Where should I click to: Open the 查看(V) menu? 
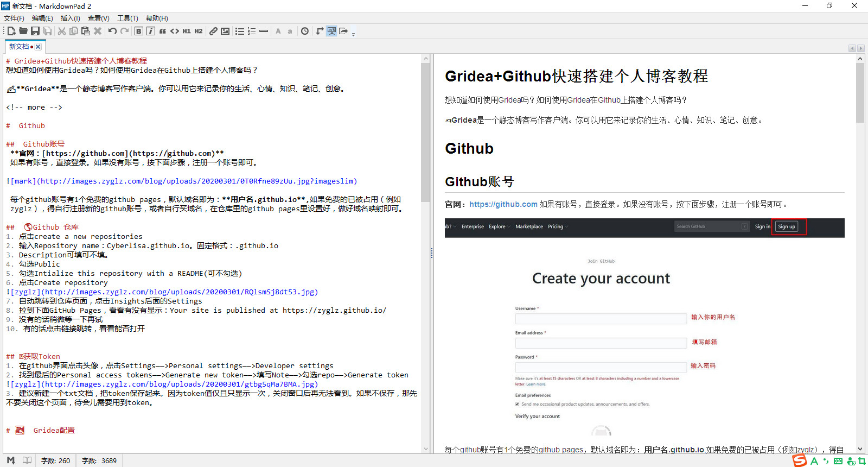point(98,18)
